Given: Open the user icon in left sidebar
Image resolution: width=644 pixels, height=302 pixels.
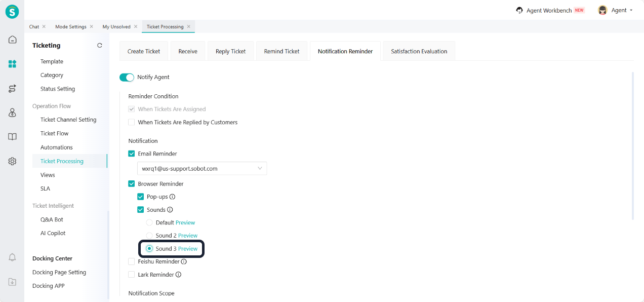Looking at the screenshot, I should point(12,112).
